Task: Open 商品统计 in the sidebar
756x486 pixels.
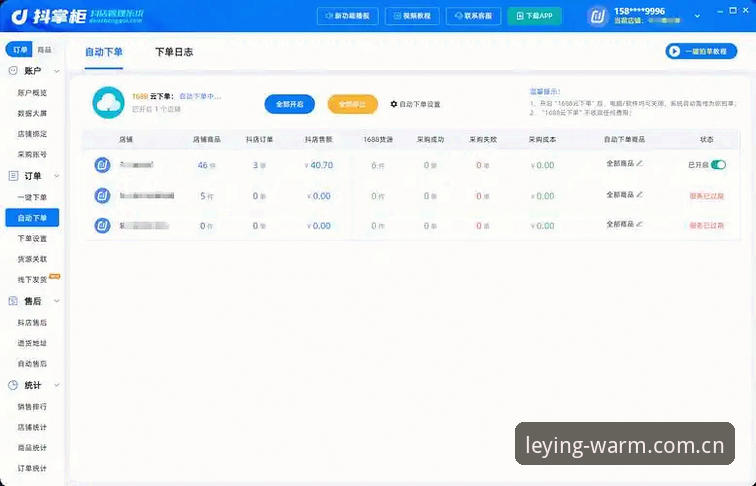Action: pos(32,448)
